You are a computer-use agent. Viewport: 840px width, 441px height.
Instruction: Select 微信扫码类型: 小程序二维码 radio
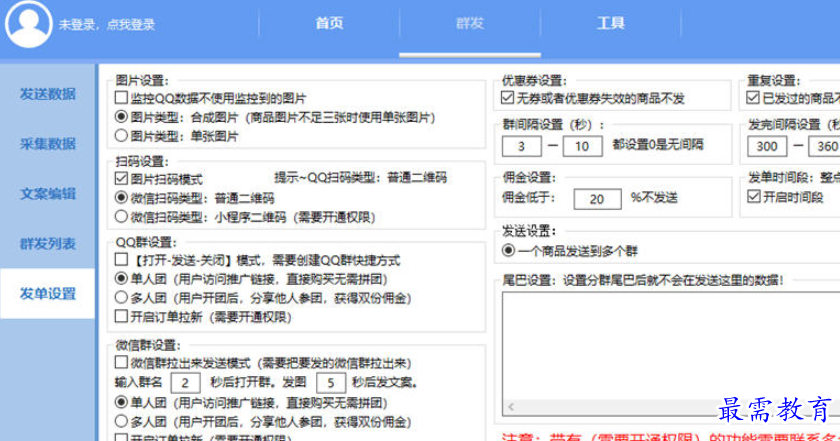[121, 217]
